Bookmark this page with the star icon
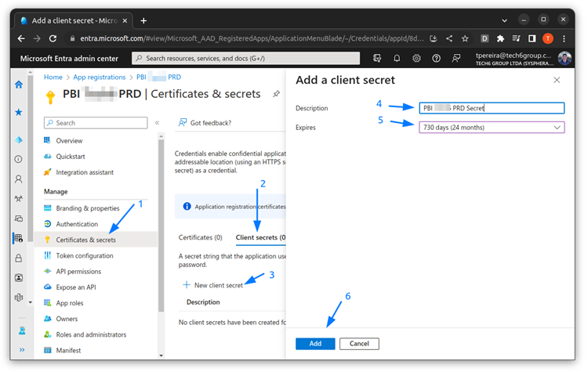This screenshot has height=372, width=588. click(x=465, y=38)
